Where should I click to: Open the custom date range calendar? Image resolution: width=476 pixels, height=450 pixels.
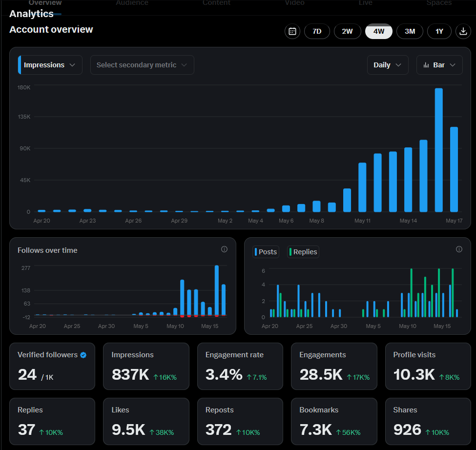pos(292,31)
